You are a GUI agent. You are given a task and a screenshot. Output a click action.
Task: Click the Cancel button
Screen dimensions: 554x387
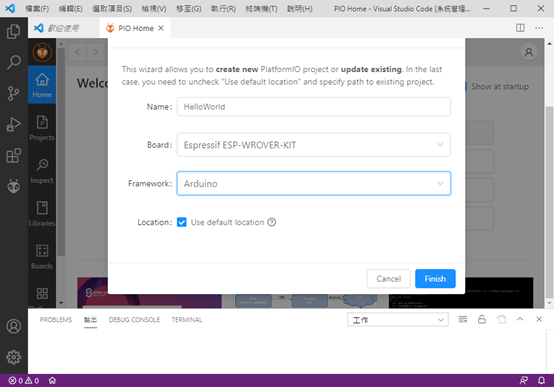pos(389,279)
